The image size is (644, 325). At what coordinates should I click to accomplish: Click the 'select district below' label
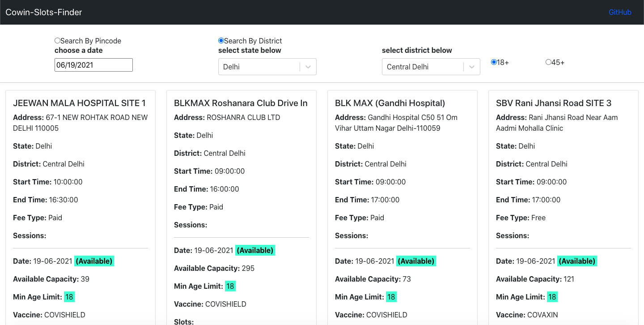(417, 50)
